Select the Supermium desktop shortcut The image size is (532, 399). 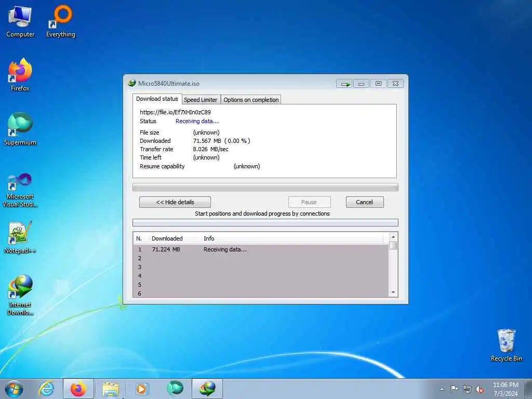(20, 129)
